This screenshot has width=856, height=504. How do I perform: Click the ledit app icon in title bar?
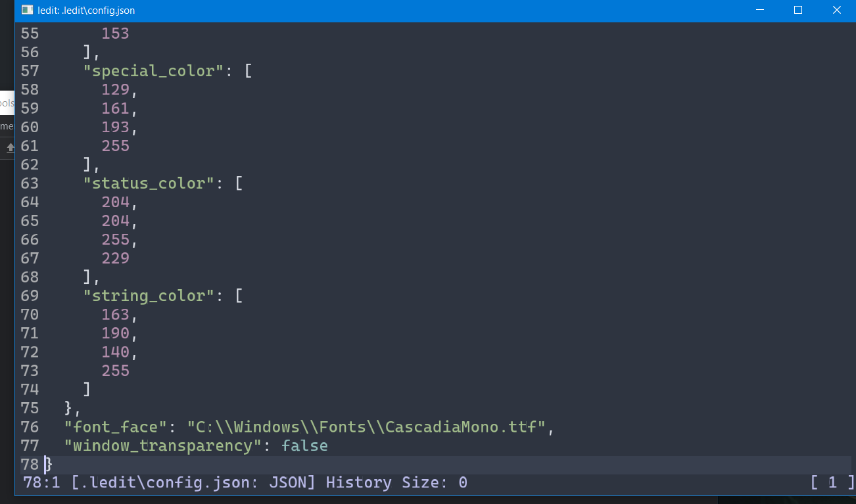tap(27, 10)
